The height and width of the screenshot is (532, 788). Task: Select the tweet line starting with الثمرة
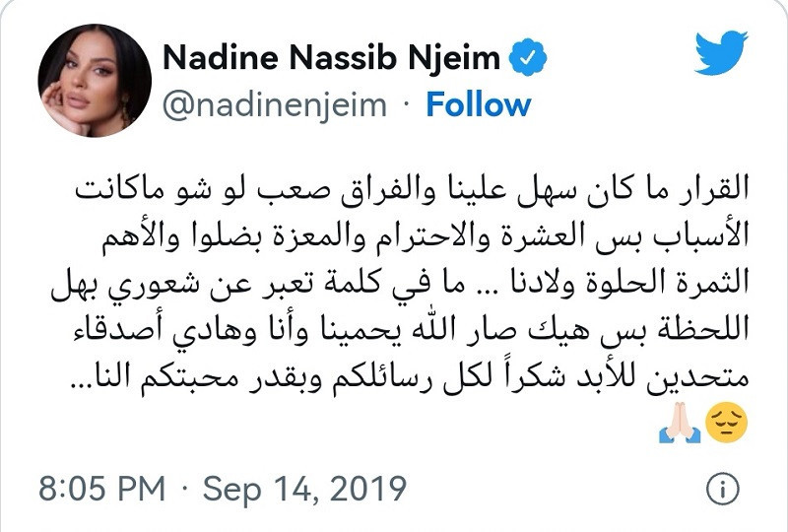click(x=400, y=284)
